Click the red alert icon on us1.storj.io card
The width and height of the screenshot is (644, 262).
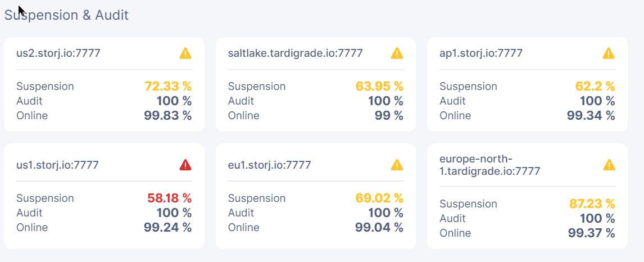[x=185, y=165]
